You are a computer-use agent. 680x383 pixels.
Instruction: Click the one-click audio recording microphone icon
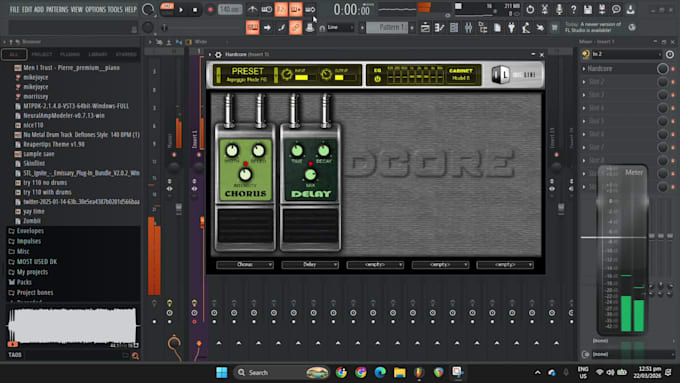(x=559, y=9)
